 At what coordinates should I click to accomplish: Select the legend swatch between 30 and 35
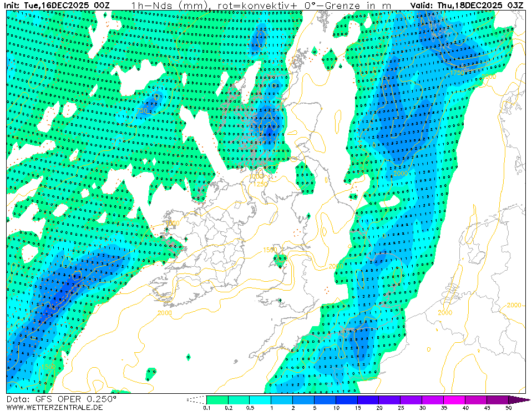[433, 399]
